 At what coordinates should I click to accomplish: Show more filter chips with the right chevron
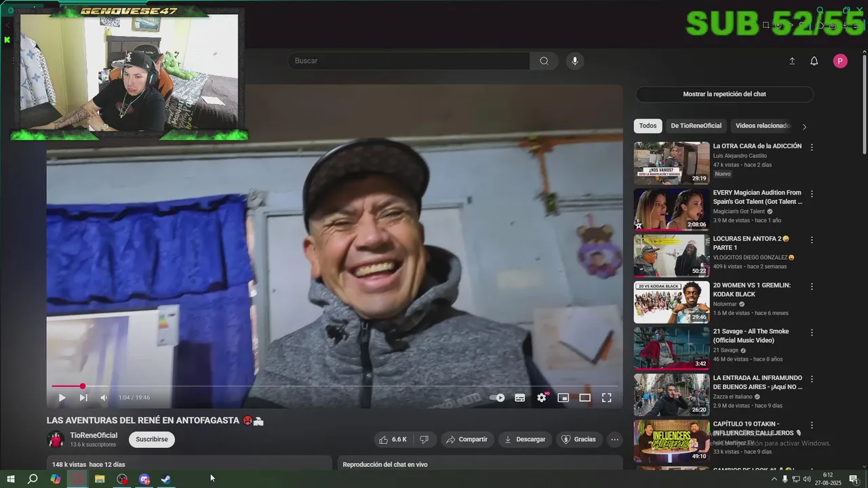pos(804,126)
